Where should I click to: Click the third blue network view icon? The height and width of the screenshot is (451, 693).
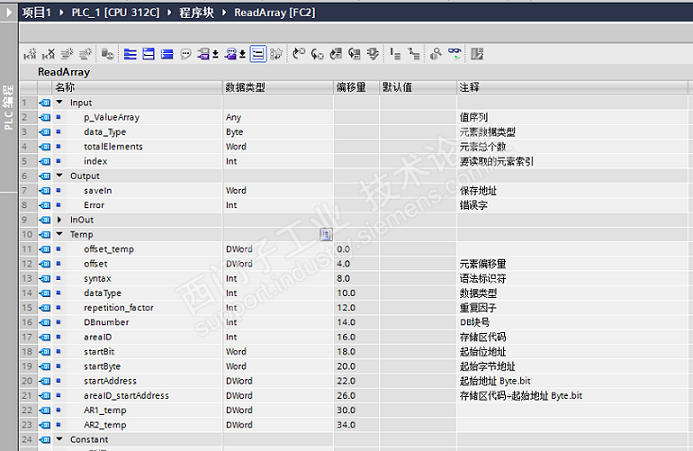click(167, 54)
